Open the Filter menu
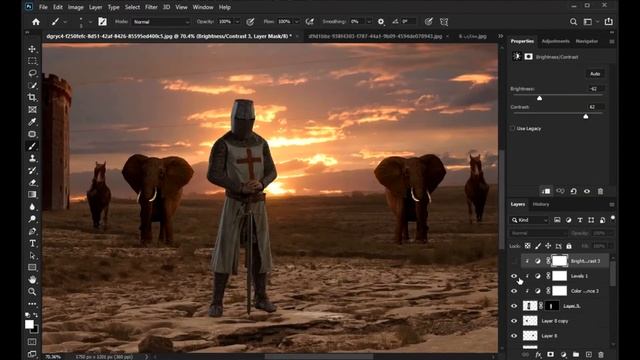 coord(151,7)
